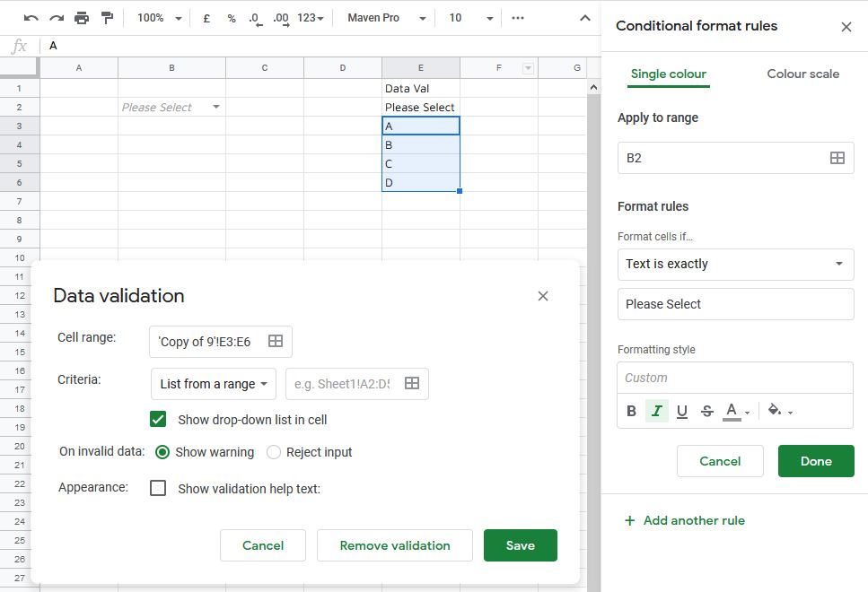868x592 pixels.
Task: Uncheck Show drop-down list in cell
Action: 158,418
